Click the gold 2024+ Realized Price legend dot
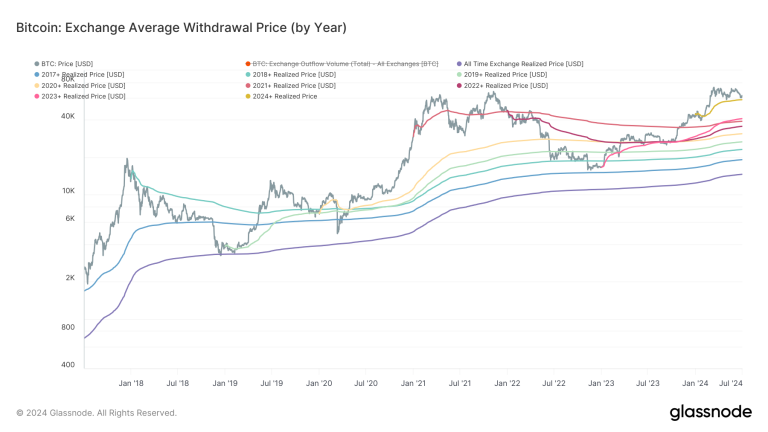 tap(247, 97)
